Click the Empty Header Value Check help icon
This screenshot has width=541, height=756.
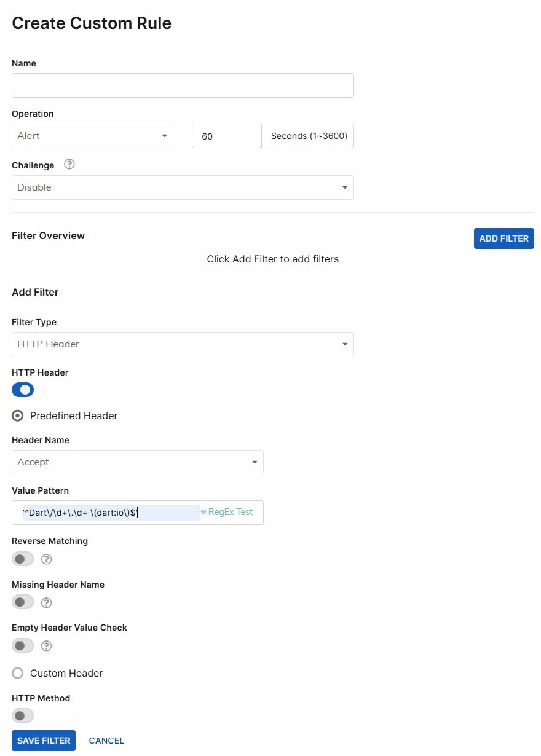click(46, 646)
